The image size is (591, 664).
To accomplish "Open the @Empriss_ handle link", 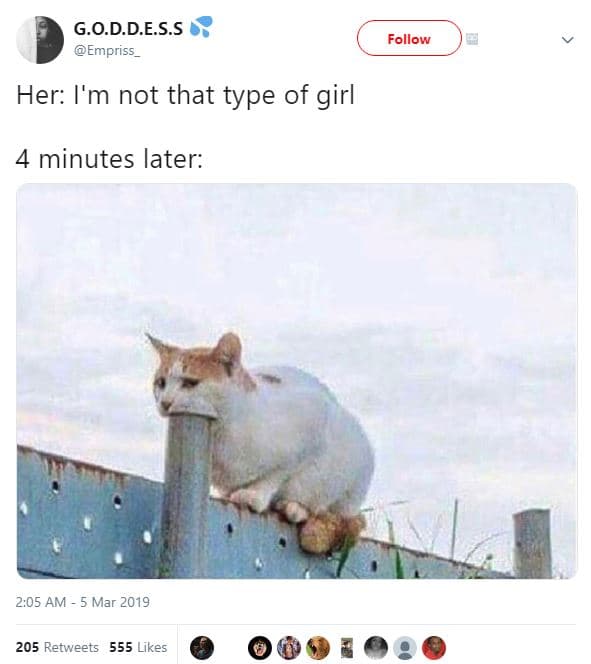I will coord(107,51).
